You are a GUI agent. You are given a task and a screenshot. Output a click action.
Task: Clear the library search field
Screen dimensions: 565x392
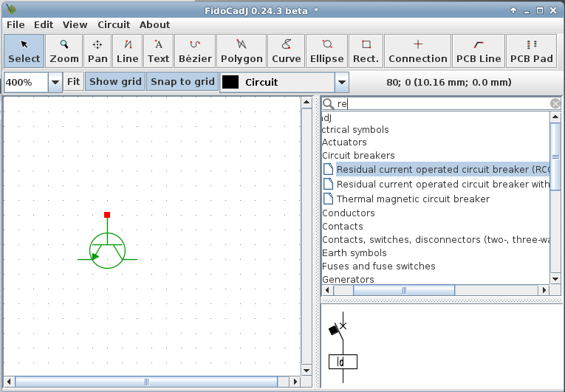(555, 104)
